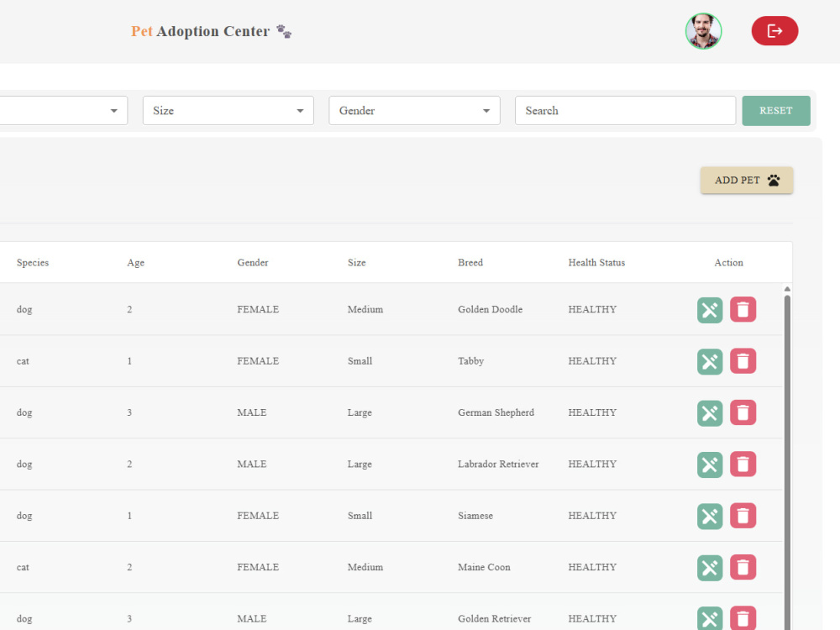The image size is (840, 630).
Task: Delete the Golden Doodle pet entry
Action: pyautogui.click(x=743, y=310)
